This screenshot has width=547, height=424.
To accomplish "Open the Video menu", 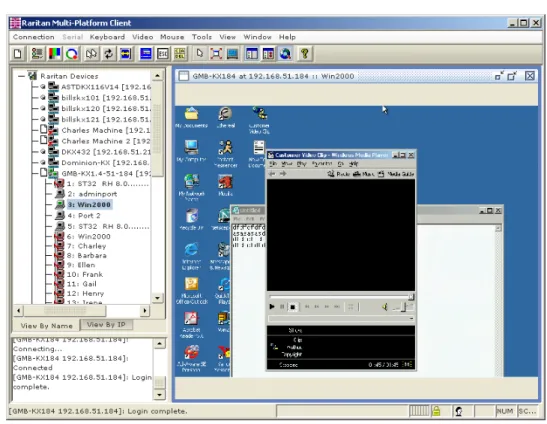I will pyautogui.click(x=142, y=37).
